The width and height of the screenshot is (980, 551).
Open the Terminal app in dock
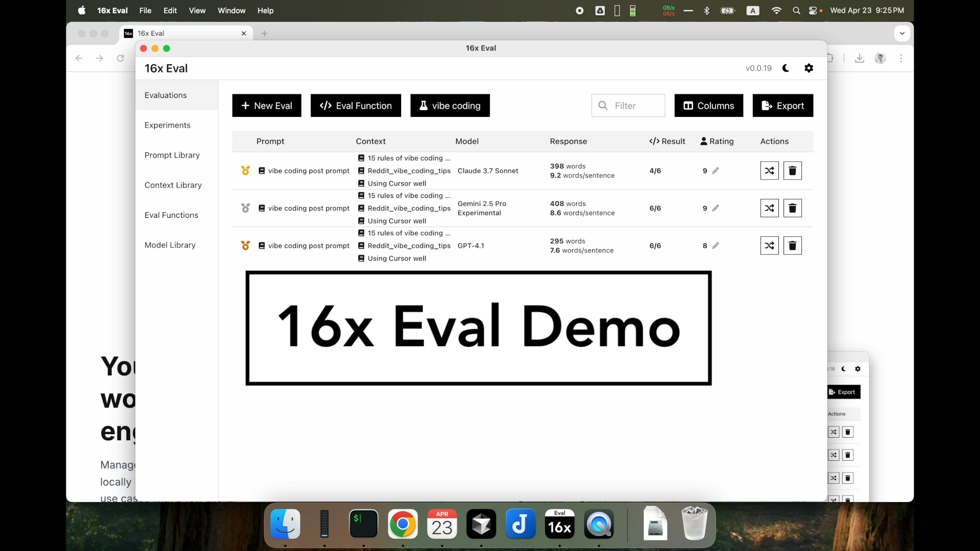[363, 524]
